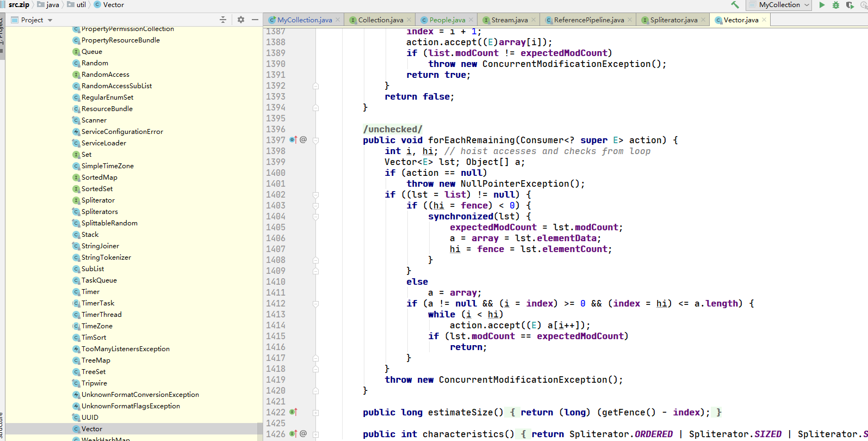Viewport: 868px width, 441px height.
Task: Select SortedMap in the project tree
Action: [99, 177]
